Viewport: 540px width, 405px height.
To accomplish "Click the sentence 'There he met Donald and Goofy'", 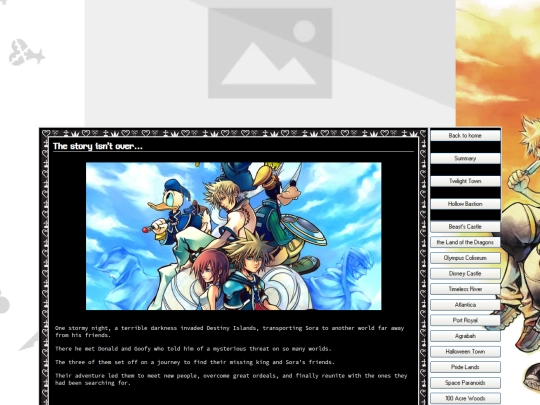I will coord(193,349).
